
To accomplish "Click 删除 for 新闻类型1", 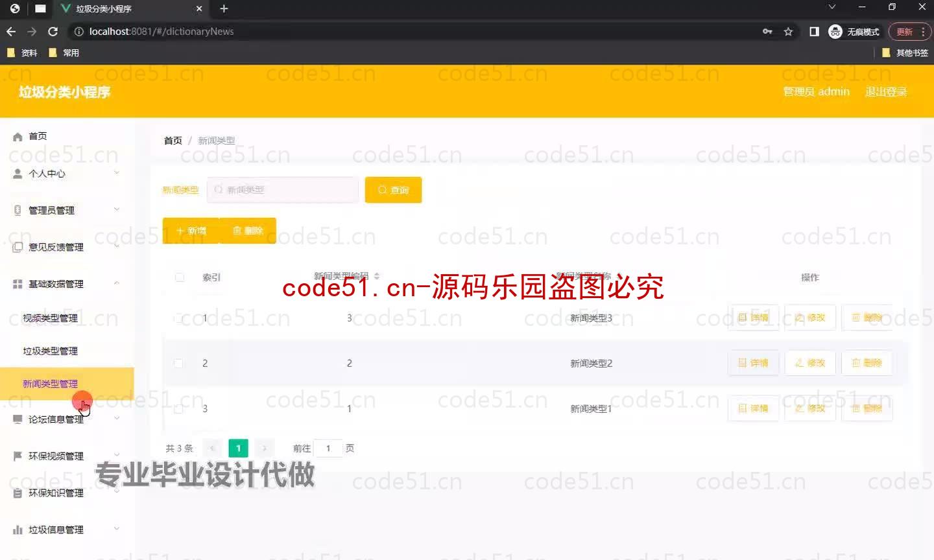I will [x=867, y=408].
